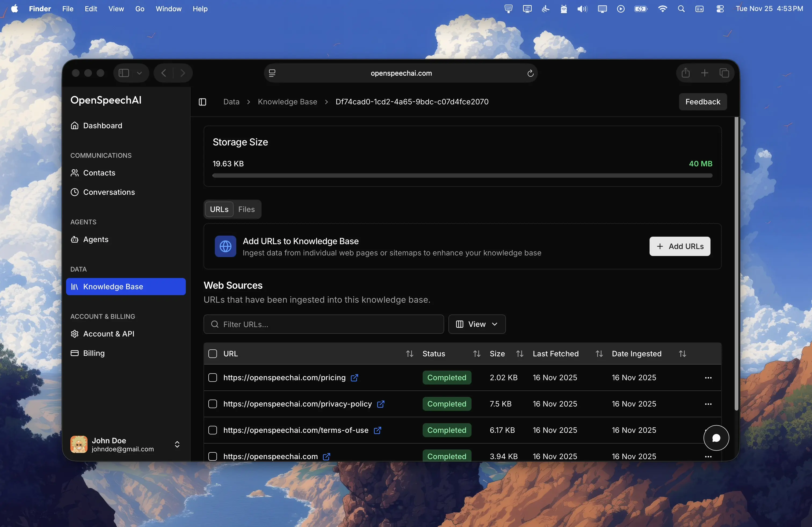Select Knowledge Base in sidebar
The height and width of the screenshot is (527, 812).
pyautogui.click(x=126, y=287)
